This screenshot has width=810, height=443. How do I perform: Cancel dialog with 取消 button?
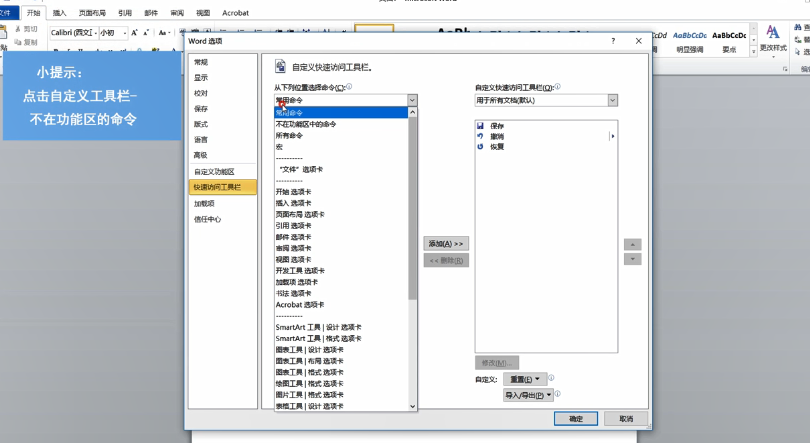click(626, 419)
